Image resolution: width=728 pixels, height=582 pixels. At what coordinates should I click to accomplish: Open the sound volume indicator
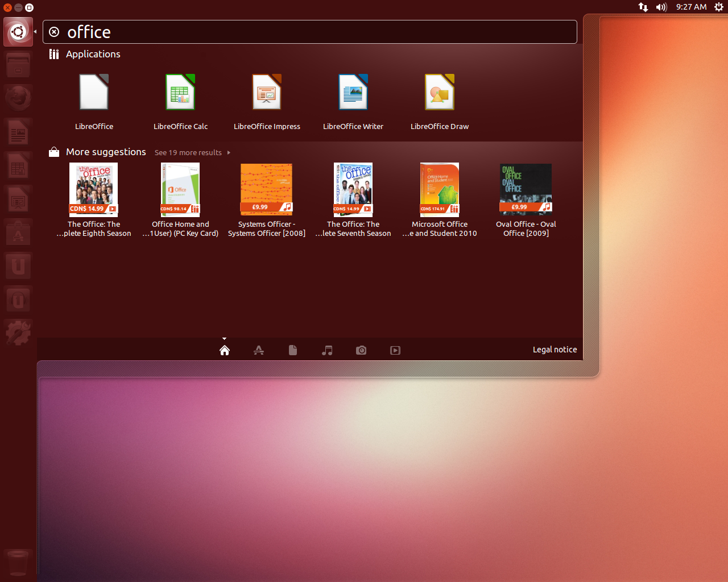coord(661,7)
